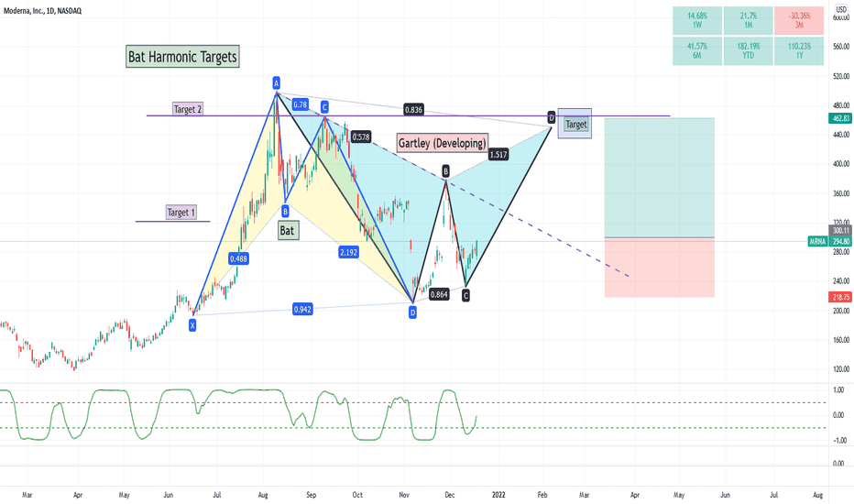Click the -30.36% 3M performance box

coord(799,21)
